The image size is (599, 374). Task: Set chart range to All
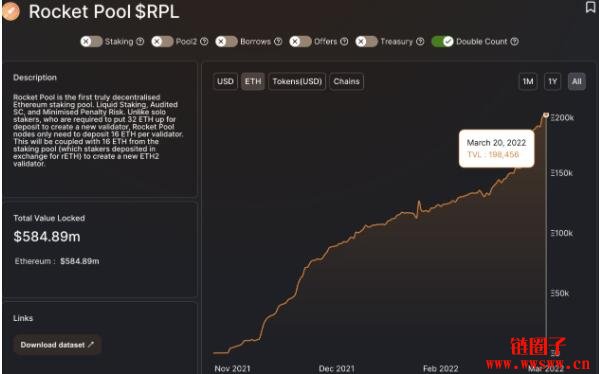[x=576, y=81]
